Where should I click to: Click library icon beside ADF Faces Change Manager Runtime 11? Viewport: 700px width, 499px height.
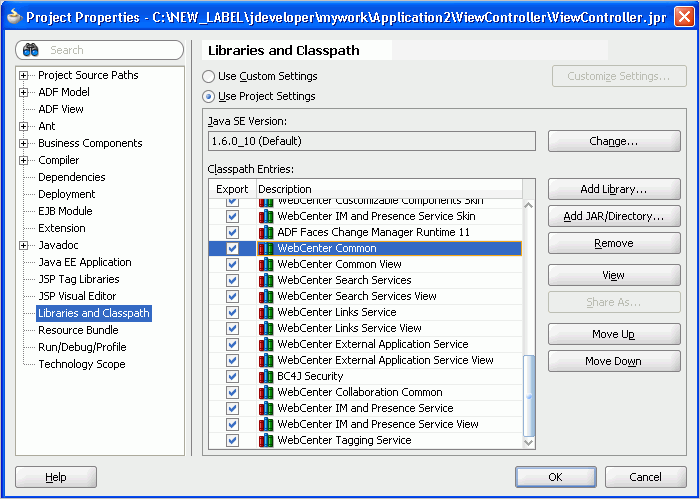pyautogui.click(x=266, y=232)
